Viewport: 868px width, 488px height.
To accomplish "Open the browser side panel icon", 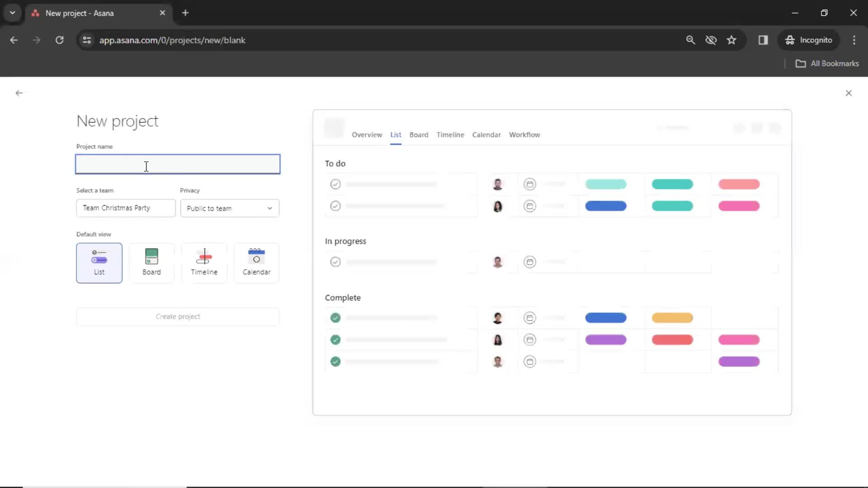I will [763, 40].
